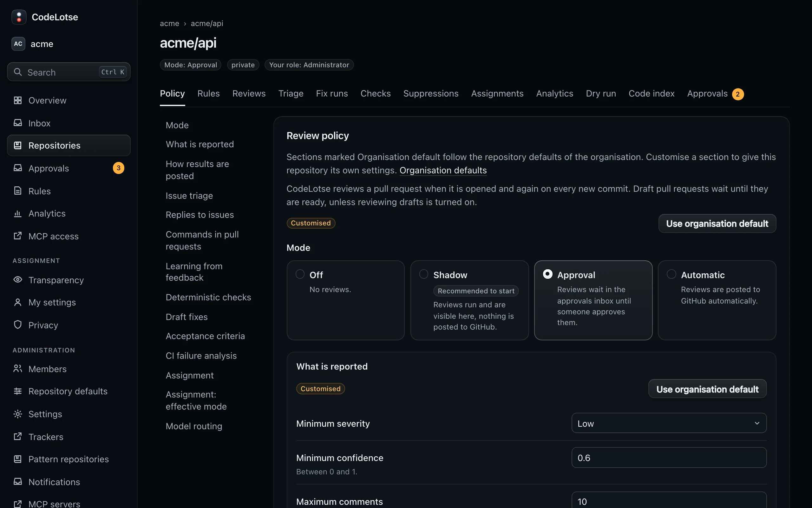Click the Privacy shield icon
This screenshot has width=812, height=508.
click(17, 324)
